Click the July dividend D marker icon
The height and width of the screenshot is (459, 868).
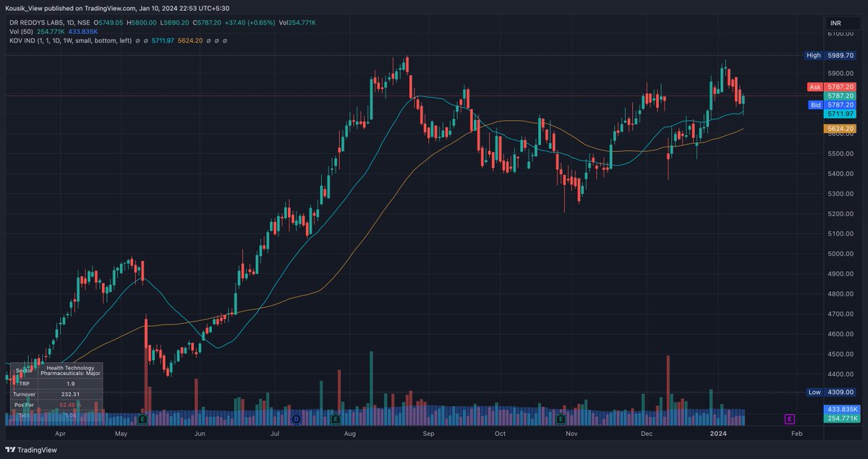pos(295,419)
